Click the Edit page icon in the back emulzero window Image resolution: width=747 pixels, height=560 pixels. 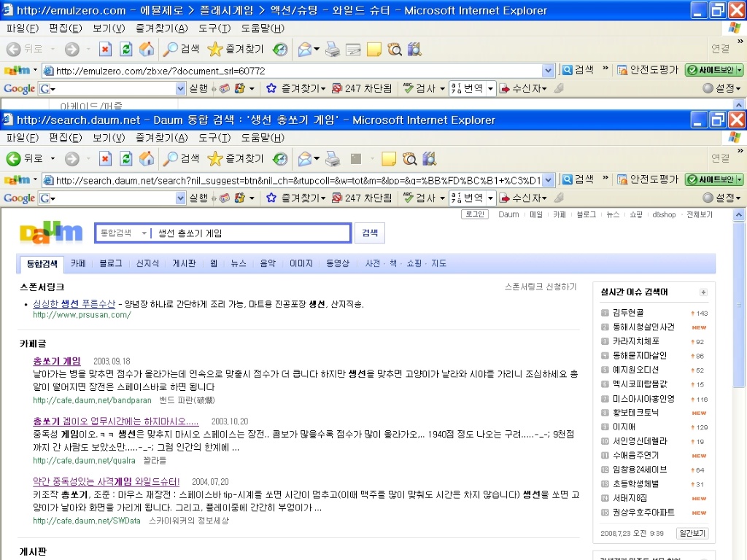[353, 49]
